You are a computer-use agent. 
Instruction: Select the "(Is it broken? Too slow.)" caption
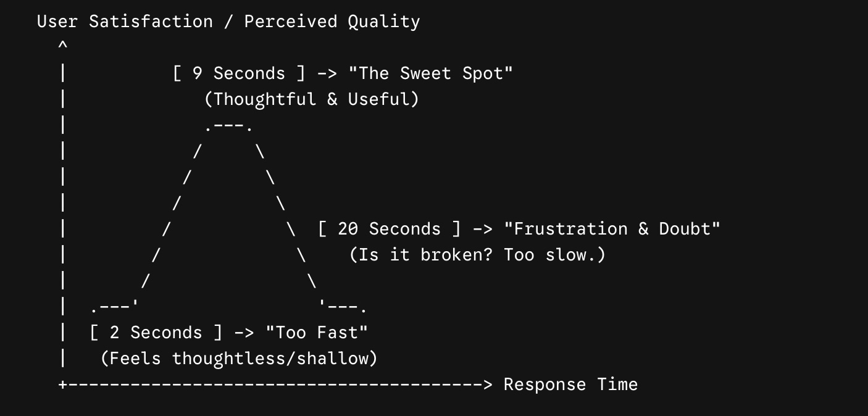click(477, 255)
